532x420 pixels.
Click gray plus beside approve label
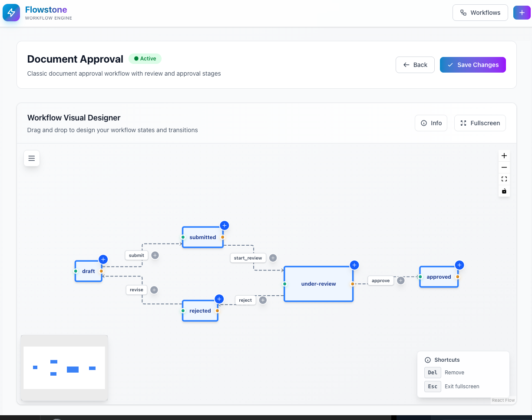[401, 280]
